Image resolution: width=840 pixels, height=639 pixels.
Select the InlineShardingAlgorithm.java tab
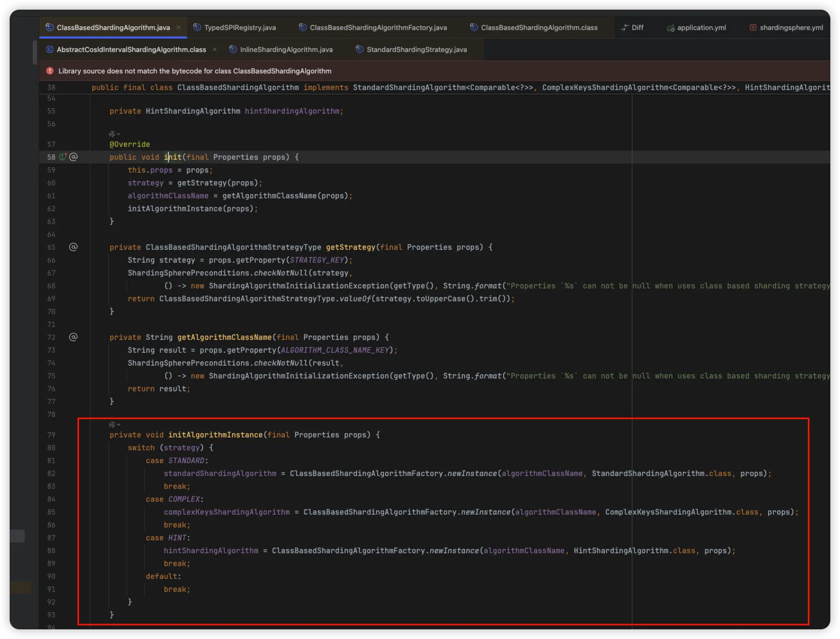[x=286, y=49]
